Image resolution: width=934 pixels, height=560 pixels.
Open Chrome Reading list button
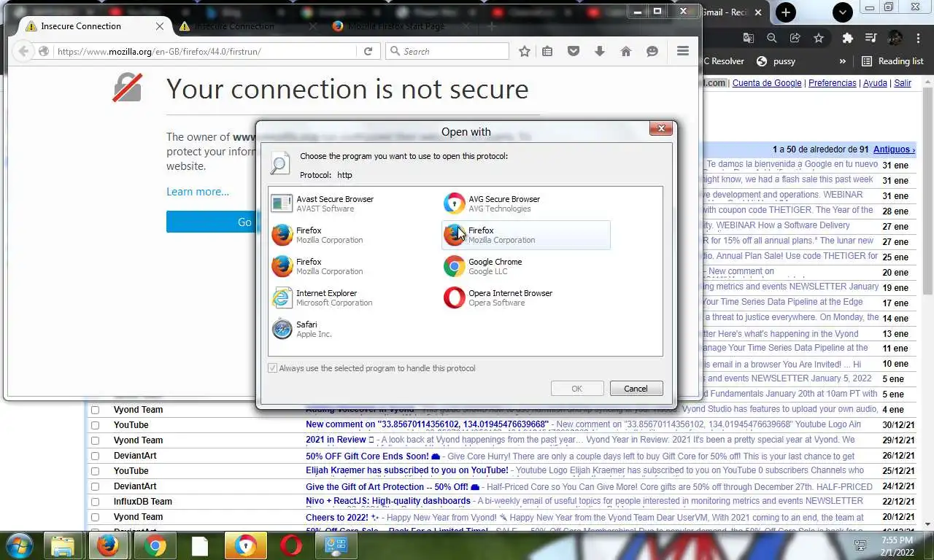(x=893, y=61)
